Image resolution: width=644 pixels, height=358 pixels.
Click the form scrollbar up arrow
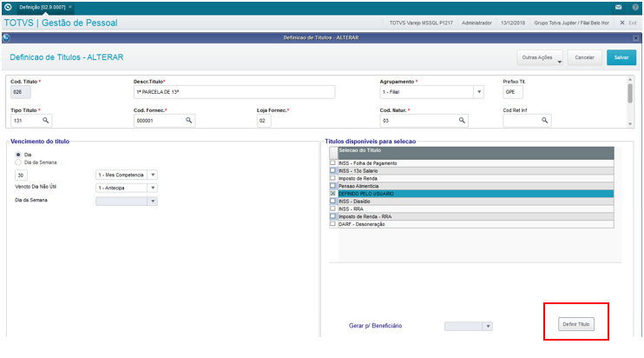630,79
